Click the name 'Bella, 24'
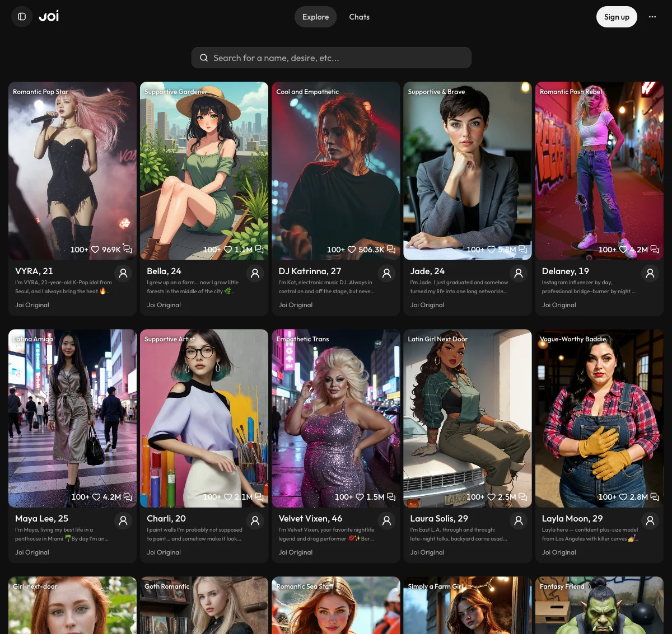This screenshot has height=634, width=672. point(164,271)
